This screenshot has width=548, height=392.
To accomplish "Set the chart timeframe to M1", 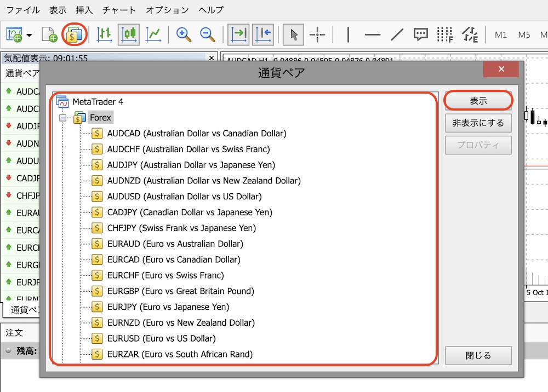I will tap(500, 35).
